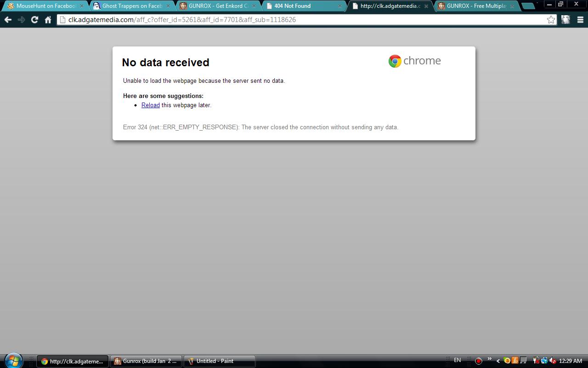Click the muted volume tray icon
588x368 pixels.
click(553, 361)
